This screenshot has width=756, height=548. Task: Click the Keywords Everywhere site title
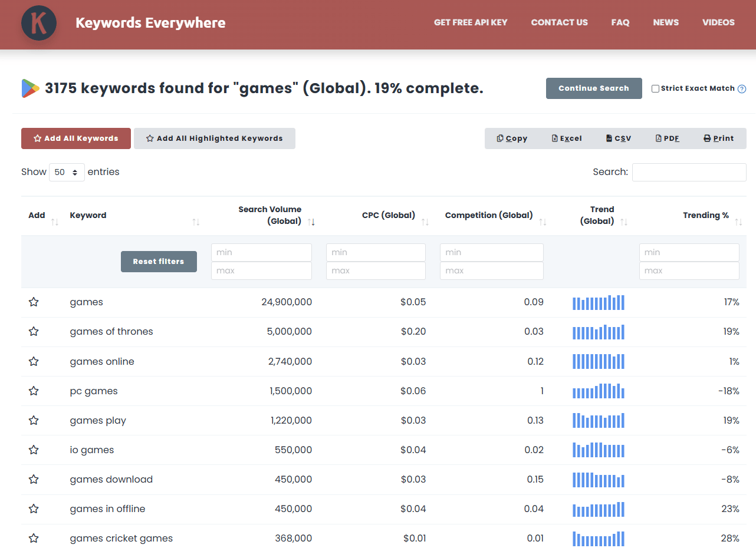point(150,23)
